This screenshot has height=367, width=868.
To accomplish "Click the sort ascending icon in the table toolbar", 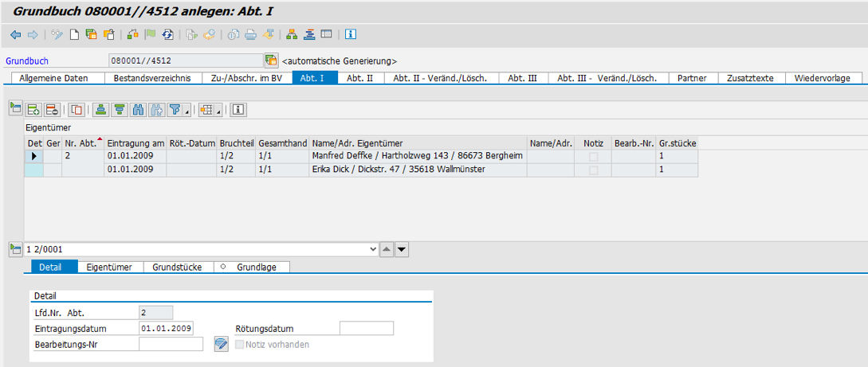I will click(100, 110).
